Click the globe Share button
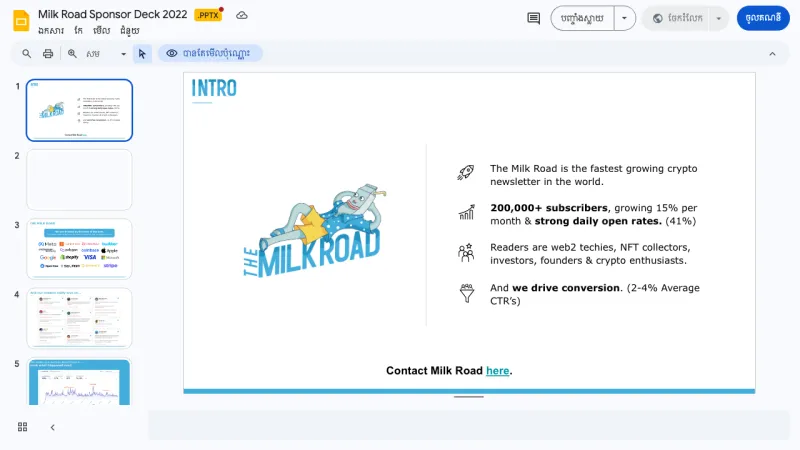Viewport: 800px width, 450px height. click(678, 18)
